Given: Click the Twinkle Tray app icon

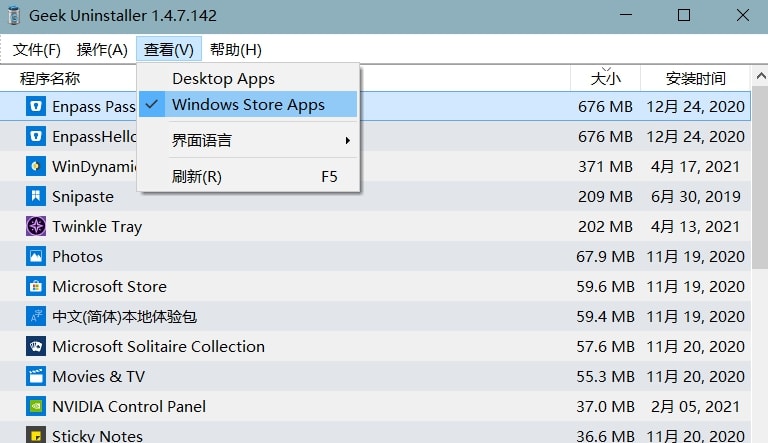Looking at the screenshot, I should (36, 226).
